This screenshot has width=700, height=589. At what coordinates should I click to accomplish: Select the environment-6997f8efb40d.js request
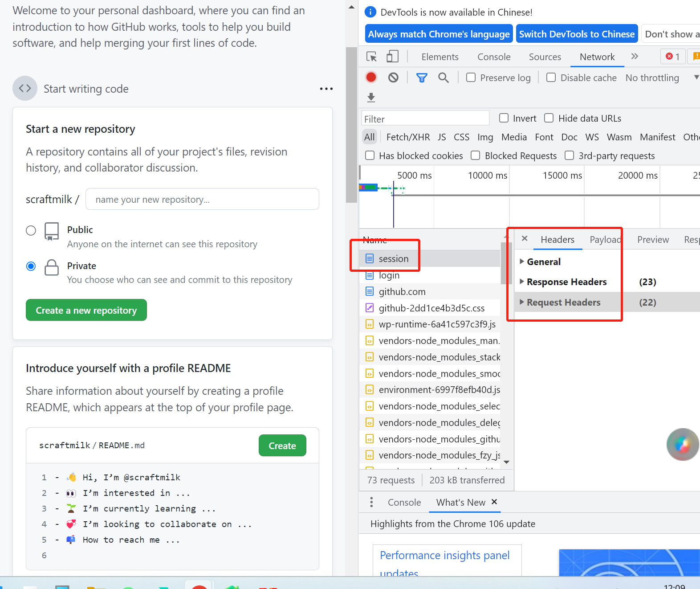[x=430, y=390]
